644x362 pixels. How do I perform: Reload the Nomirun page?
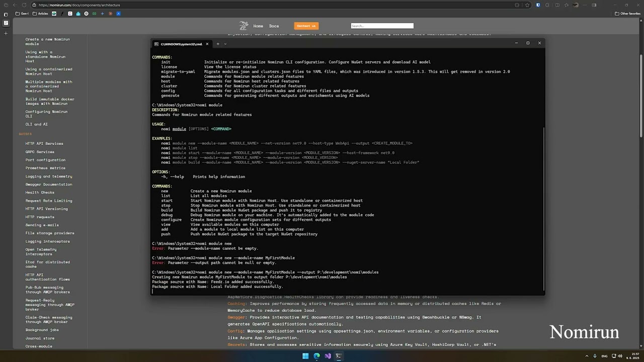tap(25, 5)
